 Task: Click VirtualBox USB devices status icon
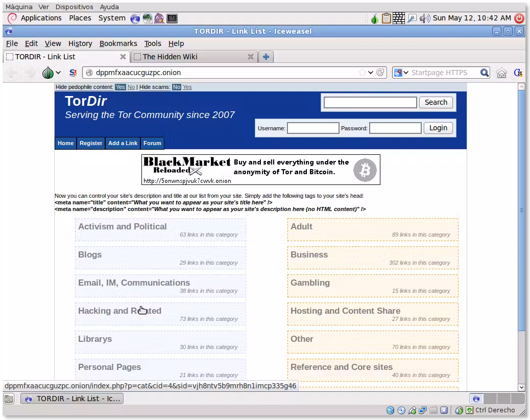pos(412,410)
